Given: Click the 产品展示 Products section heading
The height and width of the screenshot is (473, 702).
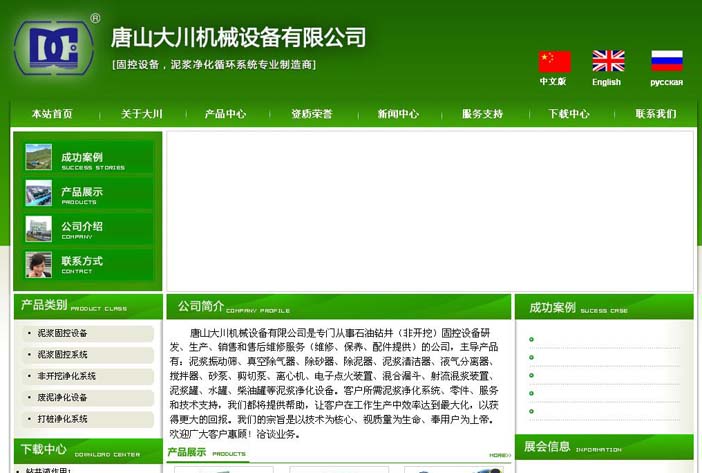Looking at the screenshot, I should pos(206,452).
